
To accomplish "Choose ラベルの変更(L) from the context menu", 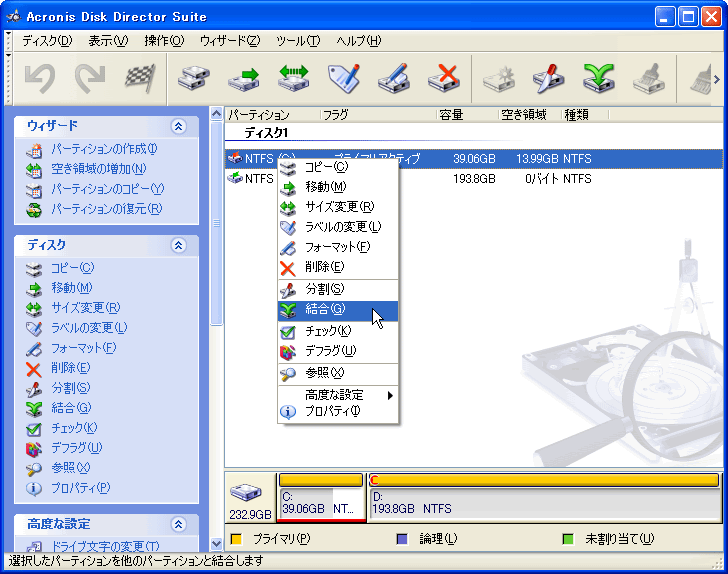I will click(338, 227).
